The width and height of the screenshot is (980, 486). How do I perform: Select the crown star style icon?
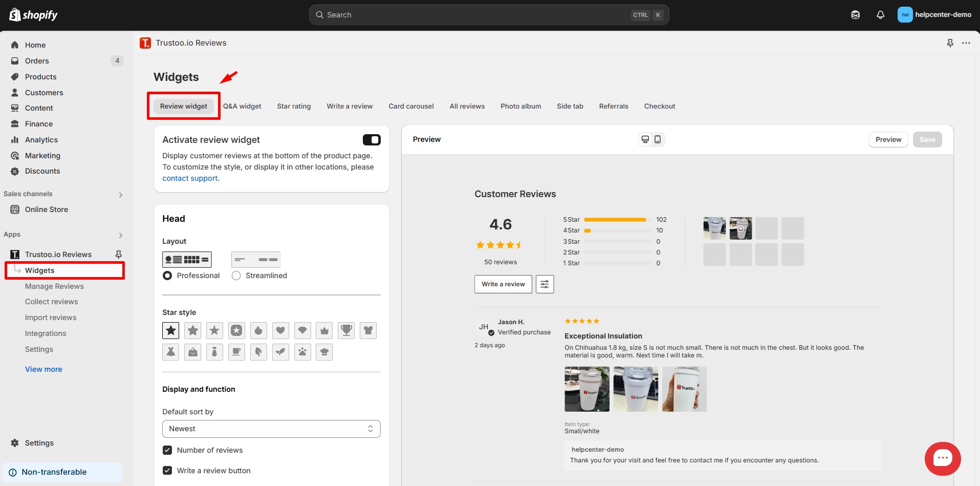pyautogui.click(x=324, y=330)
